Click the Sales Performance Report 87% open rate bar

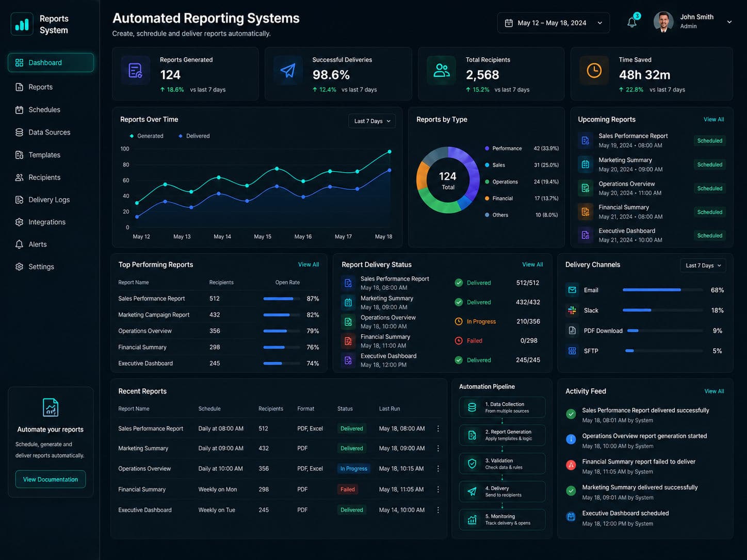(x=282, y=299)
